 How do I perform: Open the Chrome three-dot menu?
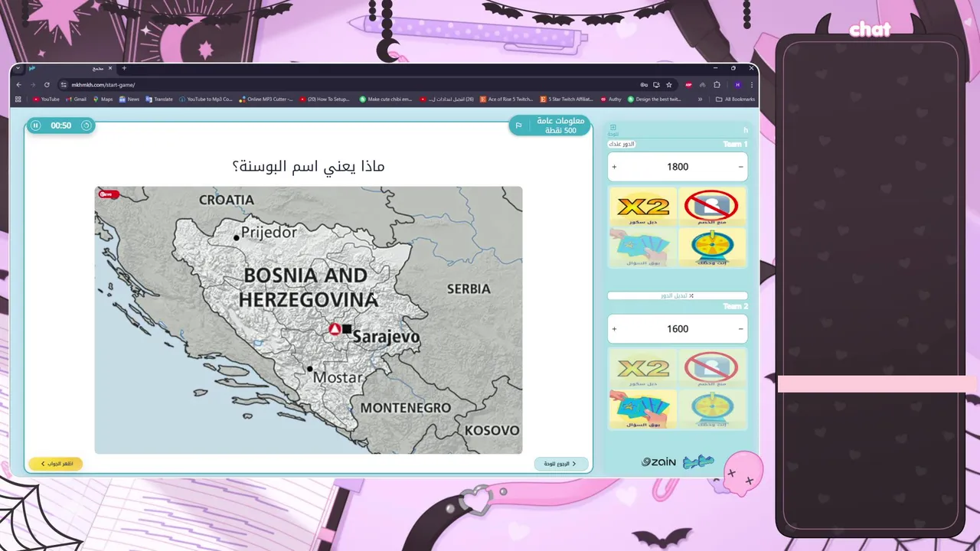click(x=751, y=85)
